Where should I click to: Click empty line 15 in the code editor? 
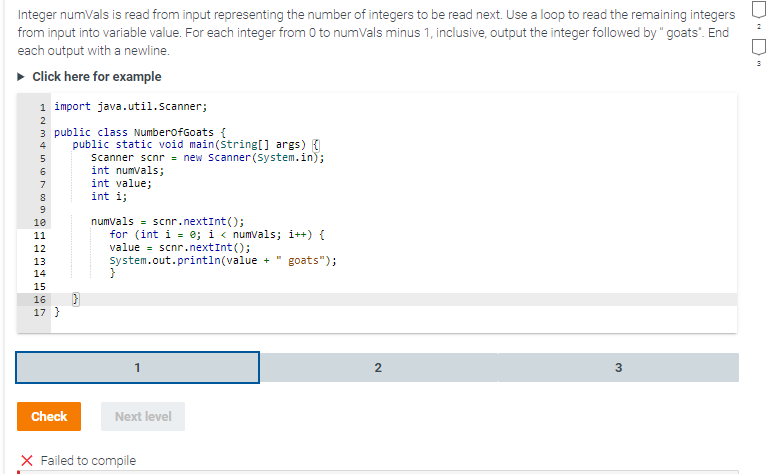point(394,286)
